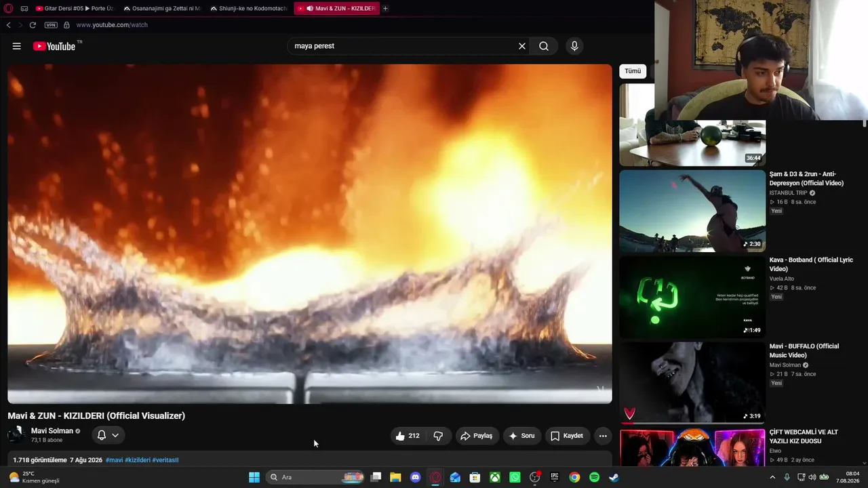The height and width of the screenshot is (488, 868).
Task: Open Steam from the taskbar
Action: pos(614,477)
